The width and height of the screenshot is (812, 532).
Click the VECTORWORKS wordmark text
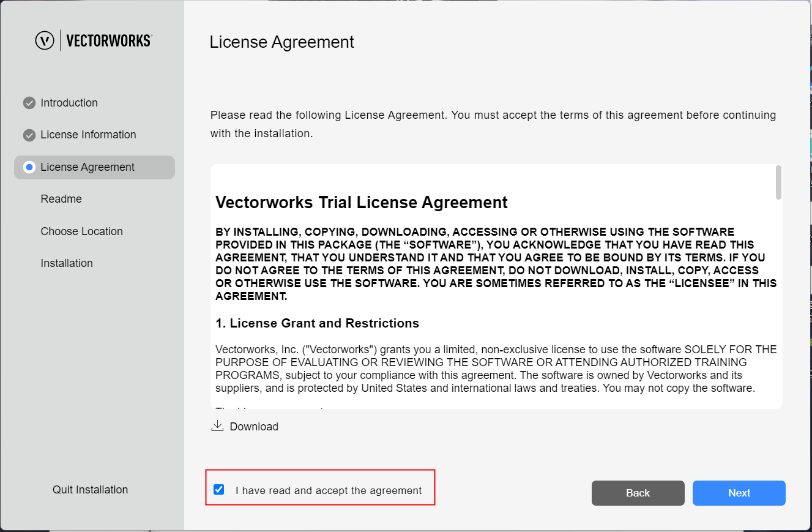pos(108,40)
